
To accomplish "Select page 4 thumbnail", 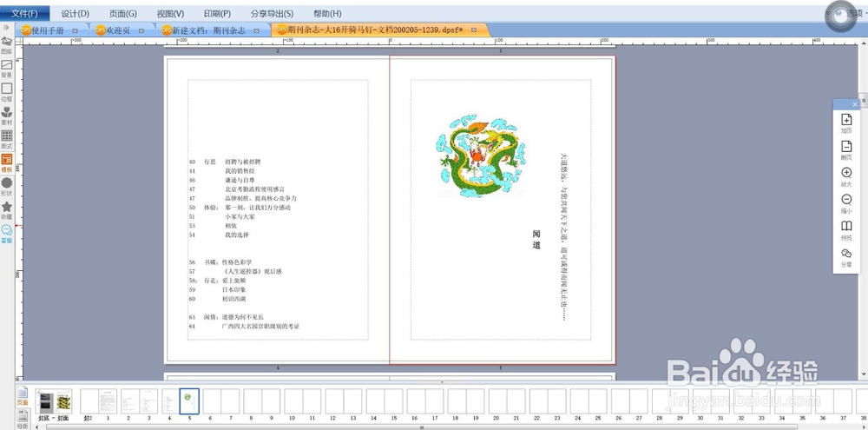I will pyautogui.click(x=170, y=401).
